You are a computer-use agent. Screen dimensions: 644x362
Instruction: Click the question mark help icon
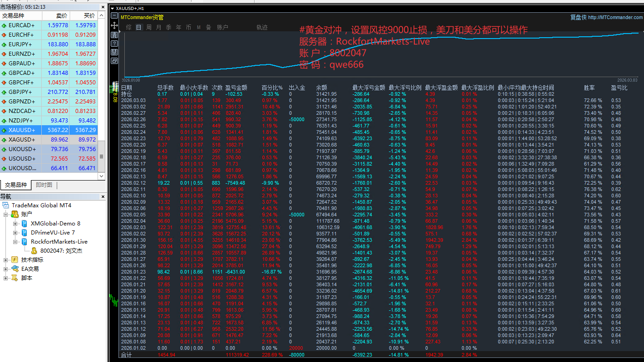114,44
